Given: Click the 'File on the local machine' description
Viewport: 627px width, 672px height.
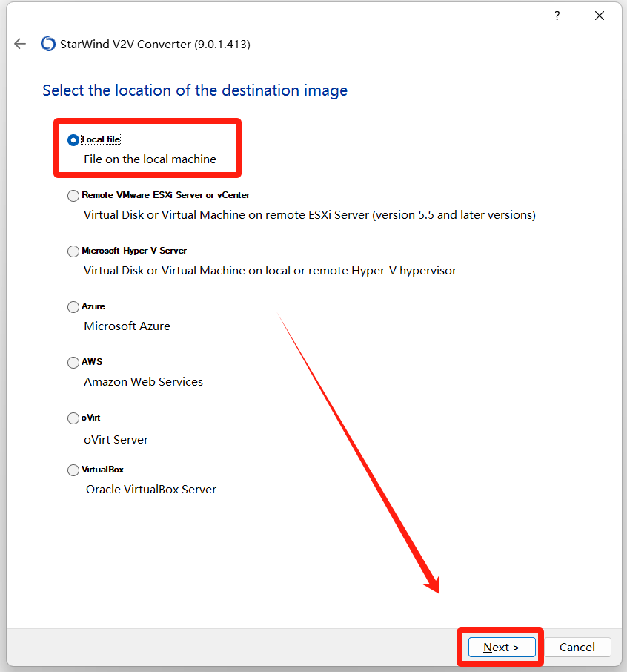Looking at the screenshot, I should (150, 159).
